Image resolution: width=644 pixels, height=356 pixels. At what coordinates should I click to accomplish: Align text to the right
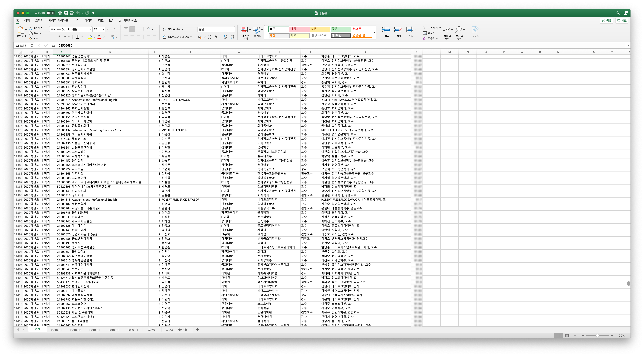pyautogui.click(x=138, y=37)
